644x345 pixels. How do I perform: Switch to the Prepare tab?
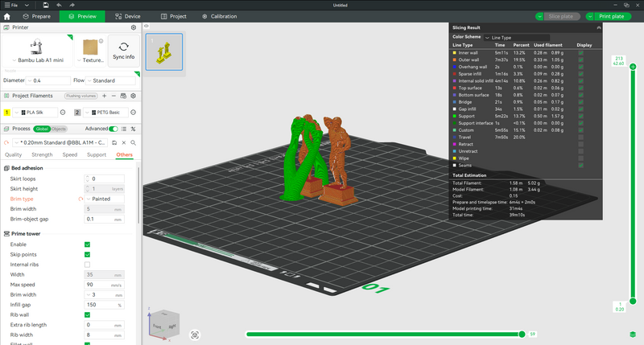37,16
